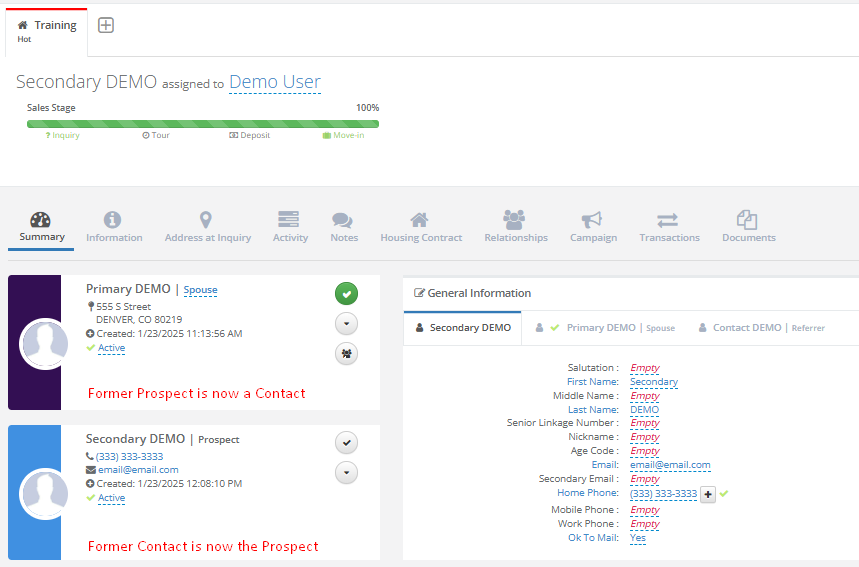Select the Tour sales stage
Screen dimensions: 859x567
(156, 135)
